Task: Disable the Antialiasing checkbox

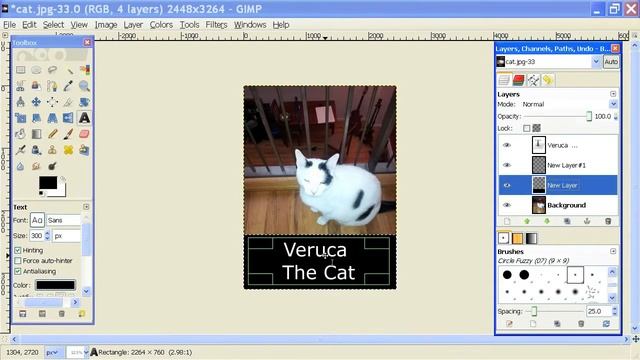Action: 18,271
